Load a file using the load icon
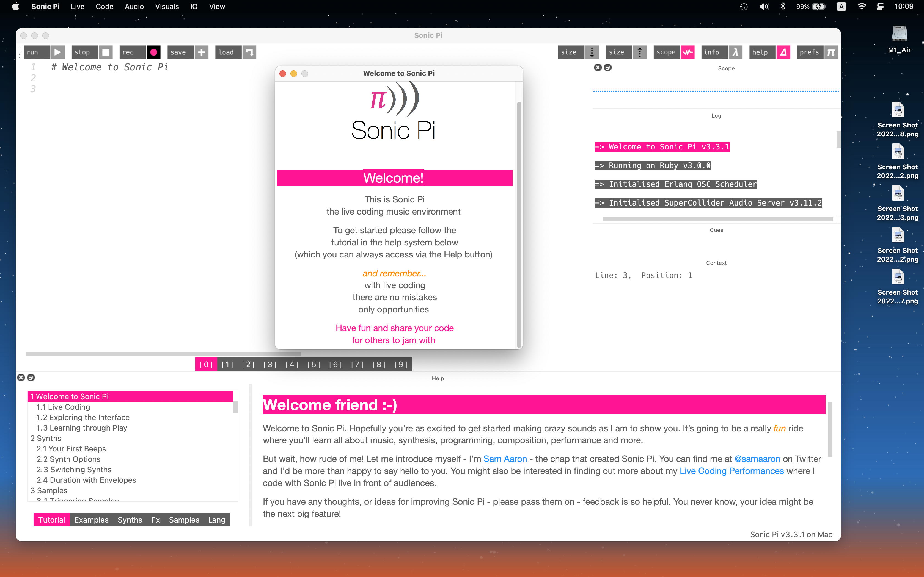The image size is (924, 577). [249, 52]
